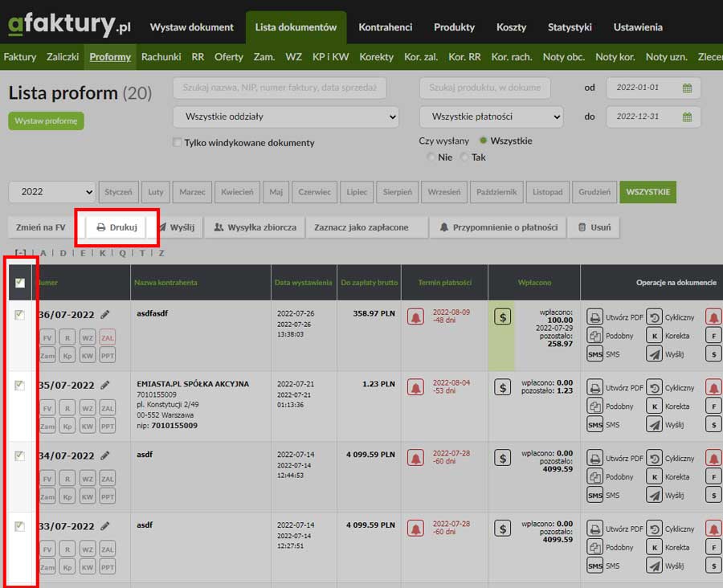The width and height of the screenshot is (723, 588).
Task: Click Podobny copy icon for proforma 33/07-2022
Action: pos(595,547)
